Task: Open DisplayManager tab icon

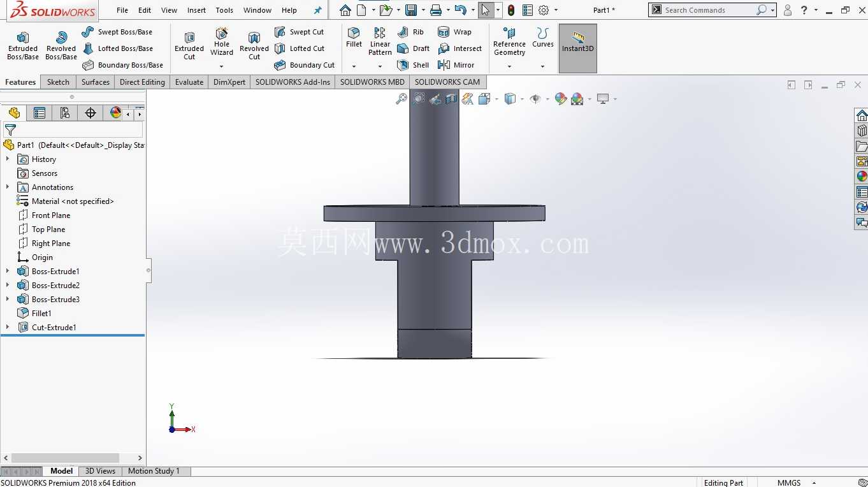Action: pos(115,113)
